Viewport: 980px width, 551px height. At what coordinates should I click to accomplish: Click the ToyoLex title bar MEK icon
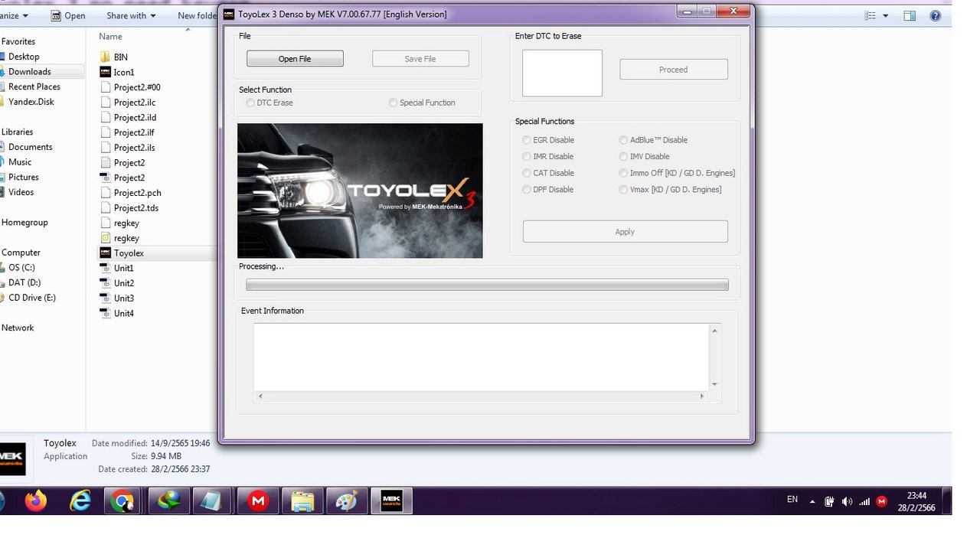(x=229, y=14)
